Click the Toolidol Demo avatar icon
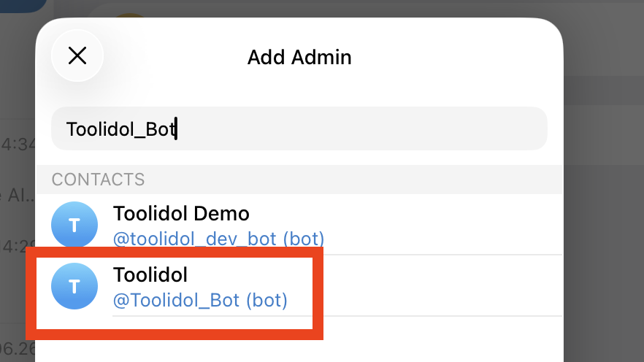Viewport: 644px width, 362px height. click(74, 225)
